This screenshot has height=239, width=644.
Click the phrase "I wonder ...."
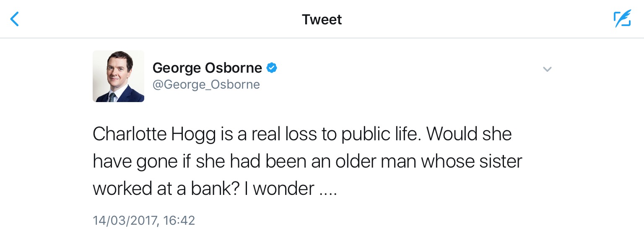[290, 189]
